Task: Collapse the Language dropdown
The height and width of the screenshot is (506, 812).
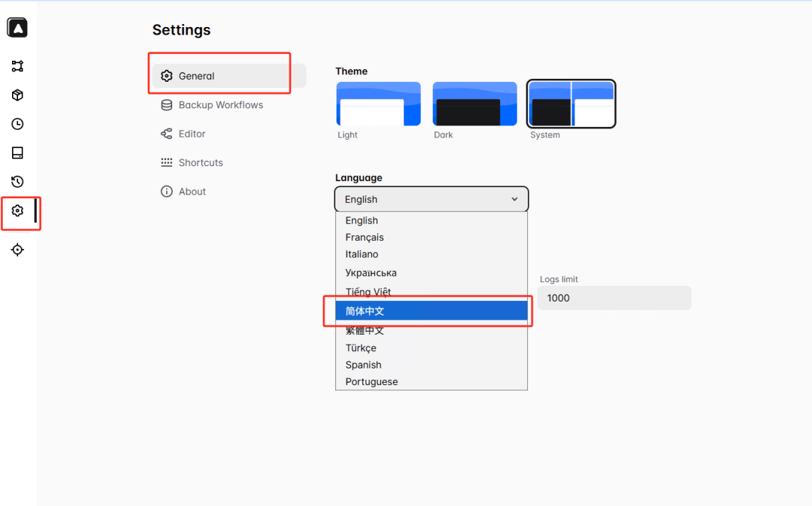Action: [x=432, y=199]
